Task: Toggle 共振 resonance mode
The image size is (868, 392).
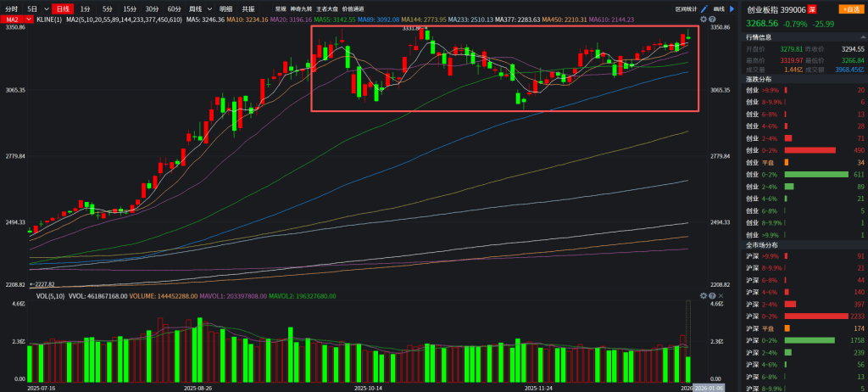Action: pos(248,8)
